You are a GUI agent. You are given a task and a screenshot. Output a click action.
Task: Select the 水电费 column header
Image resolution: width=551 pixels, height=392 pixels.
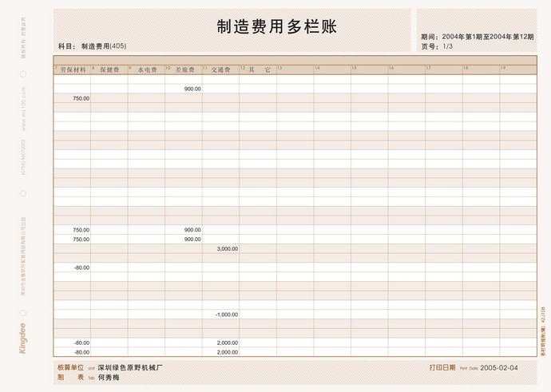pos(147,69)
